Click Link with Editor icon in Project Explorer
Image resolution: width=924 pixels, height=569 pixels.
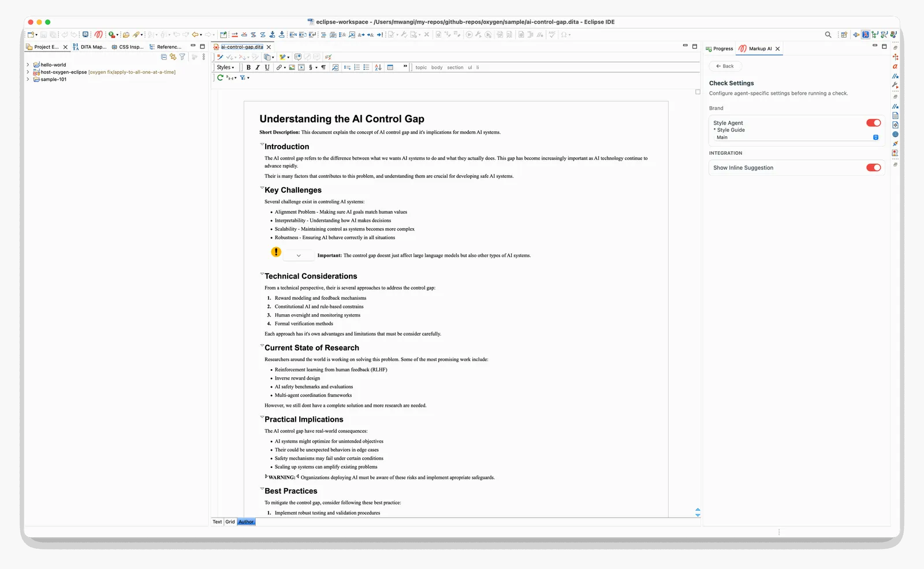[x=173, y=57]
